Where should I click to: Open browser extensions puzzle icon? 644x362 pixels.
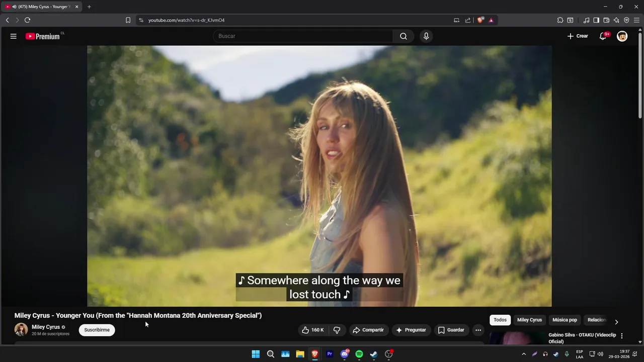tap(560, 20)
